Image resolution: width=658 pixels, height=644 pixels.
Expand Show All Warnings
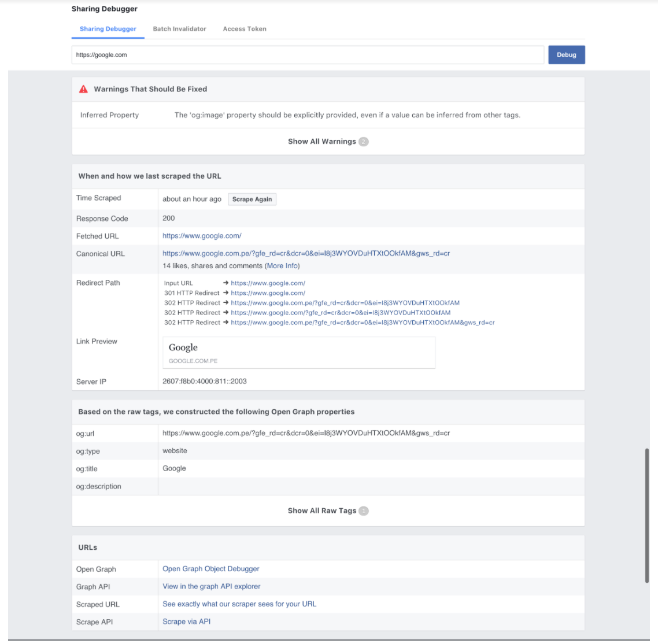coord(322,142)
